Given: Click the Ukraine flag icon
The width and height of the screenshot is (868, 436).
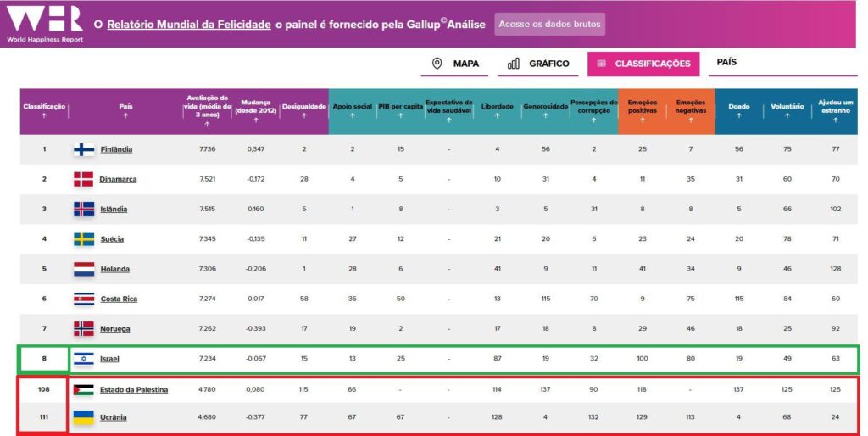Looking at the screenshot, I should pyautogui.click(x=84, y=418).
